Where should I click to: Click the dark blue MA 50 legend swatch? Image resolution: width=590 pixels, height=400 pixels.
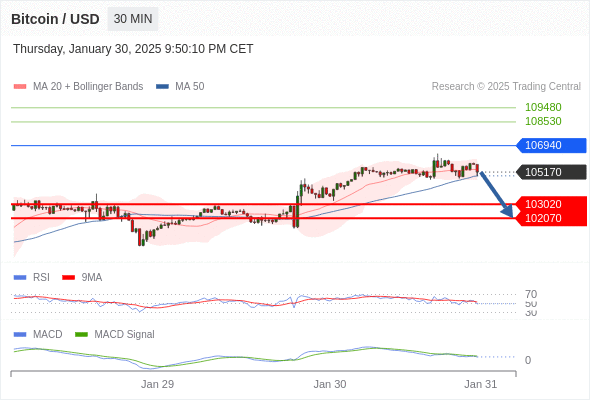163,87
